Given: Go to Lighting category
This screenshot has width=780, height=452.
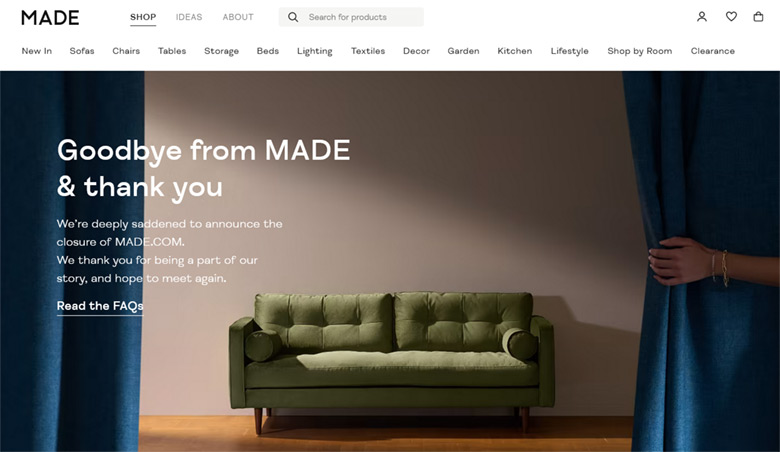Looking at the screenshot, I should point(314,51).
